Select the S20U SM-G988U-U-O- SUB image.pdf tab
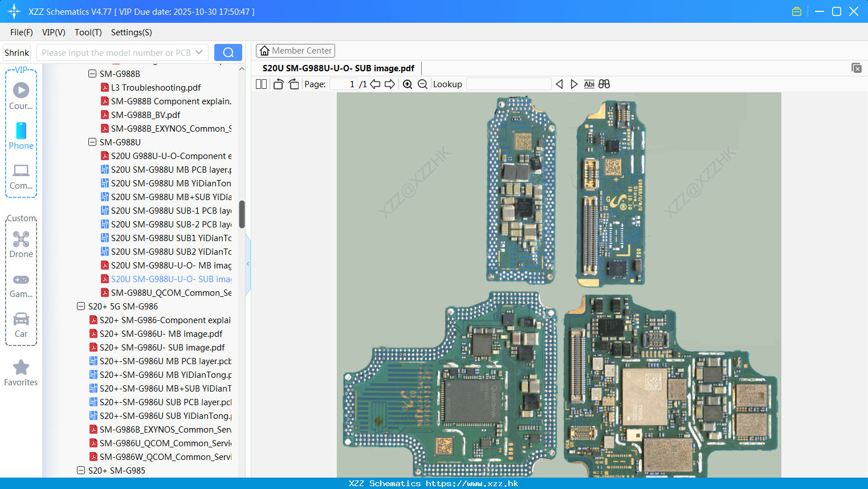 coord(339,68)
